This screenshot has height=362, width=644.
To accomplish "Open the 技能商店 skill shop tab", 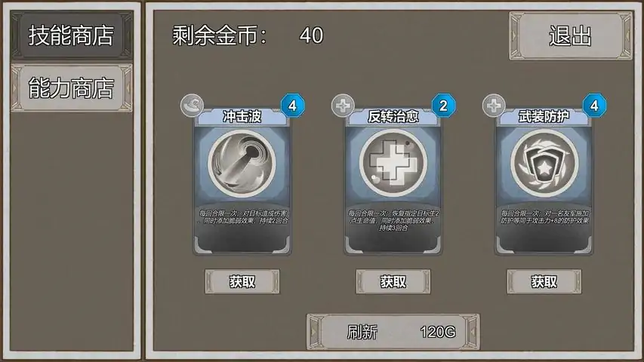I will coord(72,35).
